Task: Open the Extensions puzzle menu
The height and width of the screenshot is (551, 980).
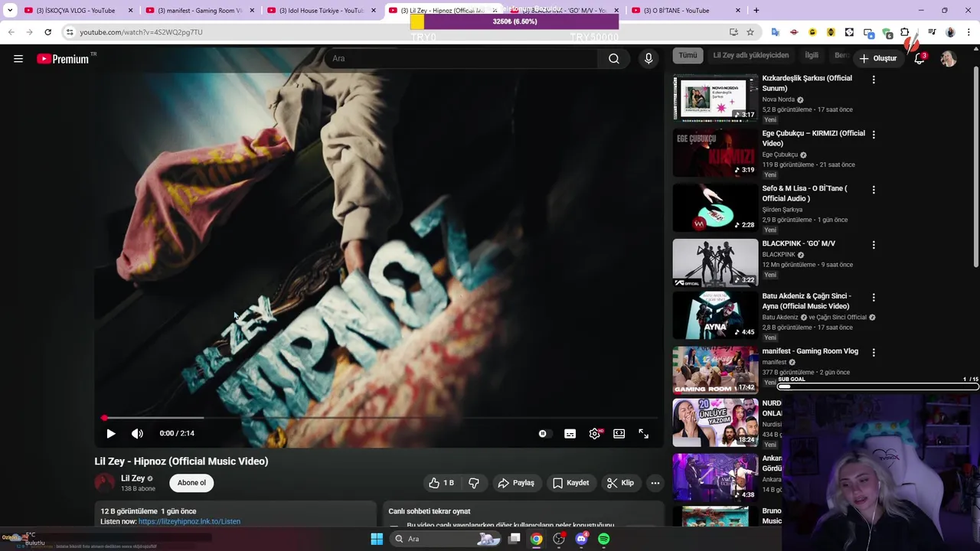Action: (x=905, y=32)
